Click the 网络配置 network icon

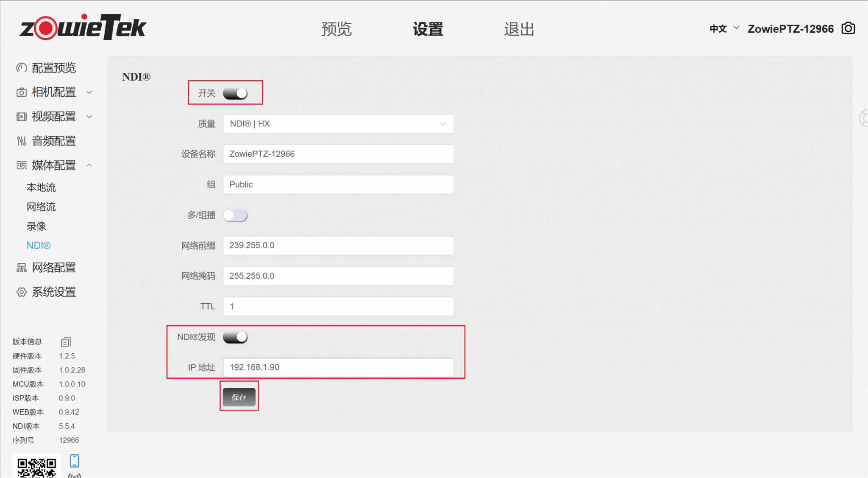[21, 268]
